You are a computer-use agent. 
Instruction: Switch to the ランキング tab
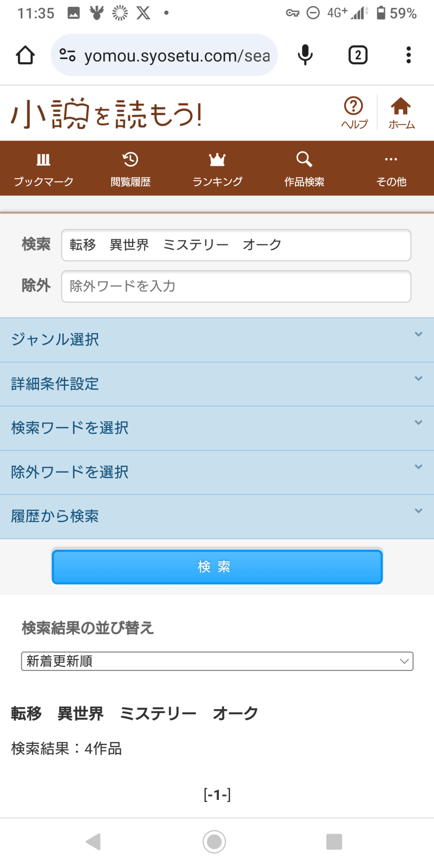point(217,168)
